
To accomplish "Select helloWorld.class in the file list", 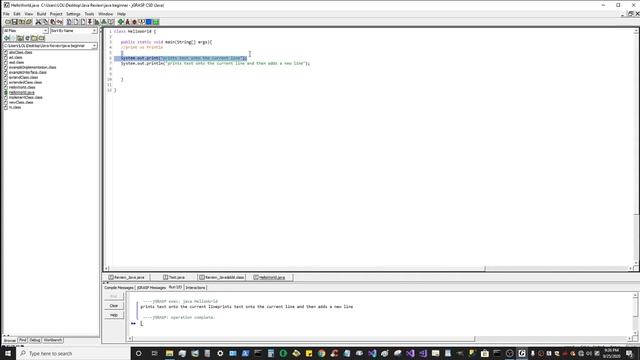I will [x=22, y=87].
